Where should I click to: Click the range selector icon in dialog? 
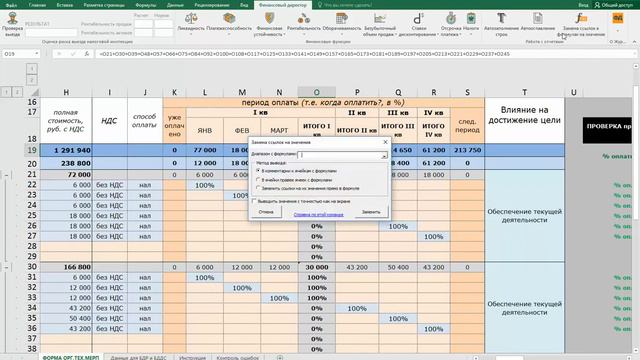(x=384, y=156)
